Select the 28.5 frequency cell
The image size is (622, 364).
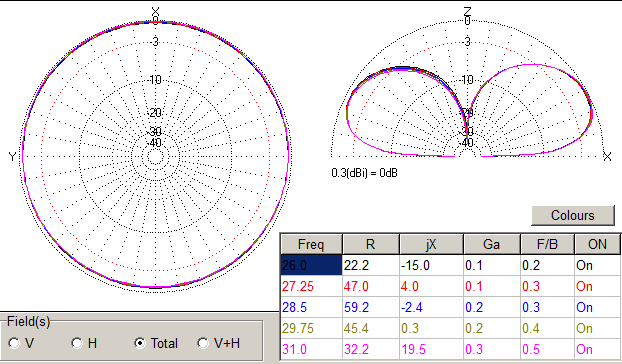[x=311, y=307]
